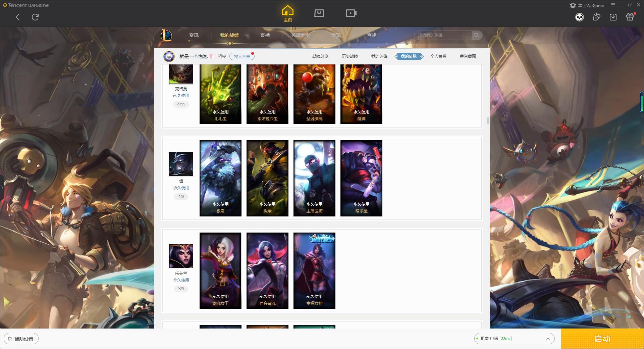
Task: Open the 醒狮 skin card
Action: [361, 94]
